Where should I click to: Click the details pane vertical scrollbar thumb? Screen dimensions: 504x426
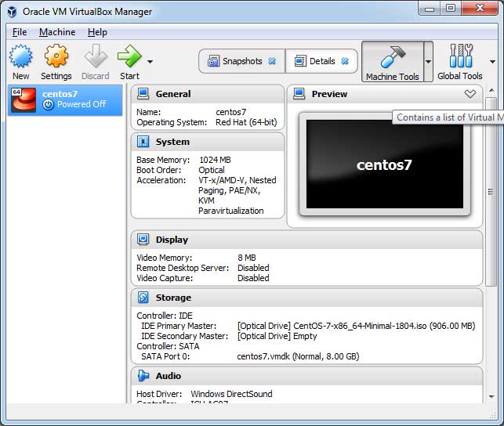tap(491, 192)
